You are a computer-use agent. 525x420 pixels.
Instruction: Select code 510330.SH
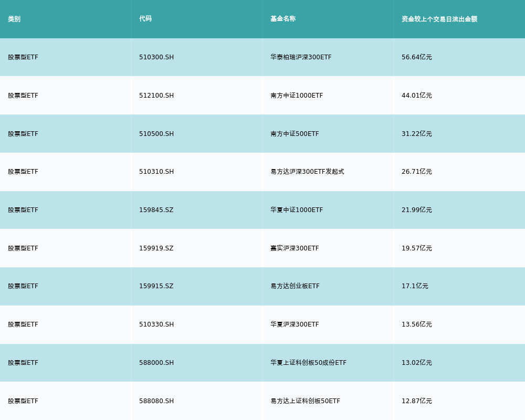[x=156, y=324]
